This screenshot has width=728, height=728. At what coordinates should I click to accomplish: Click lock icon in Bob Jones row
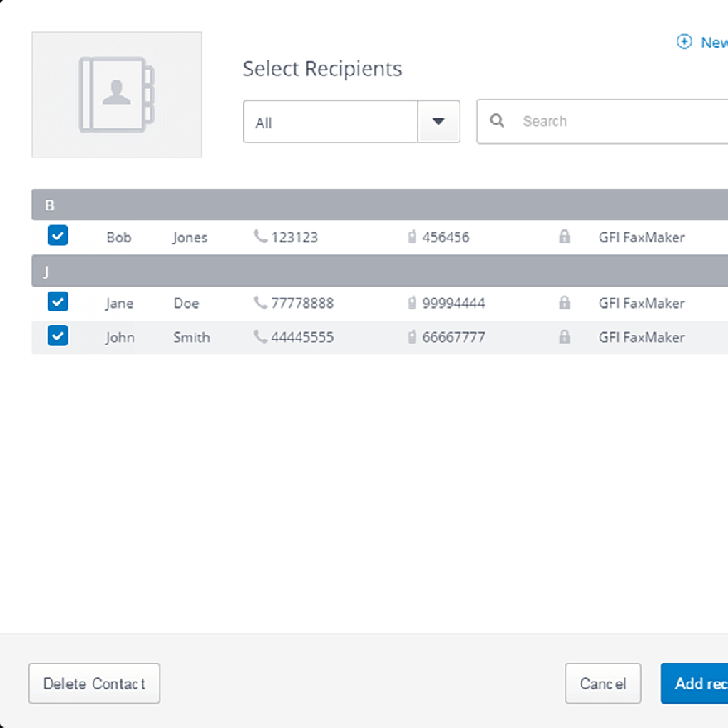[564, 237]
